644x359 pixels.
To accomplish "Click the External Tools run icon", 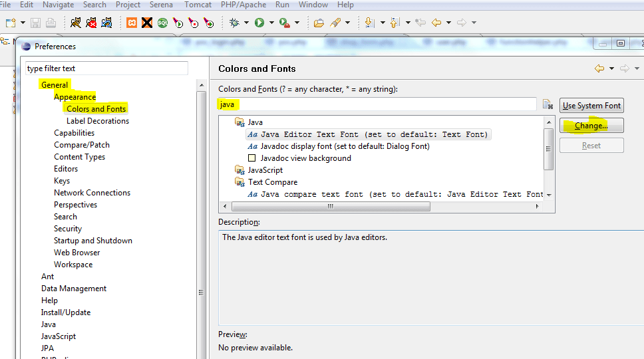I will click(x=285, y=23).
